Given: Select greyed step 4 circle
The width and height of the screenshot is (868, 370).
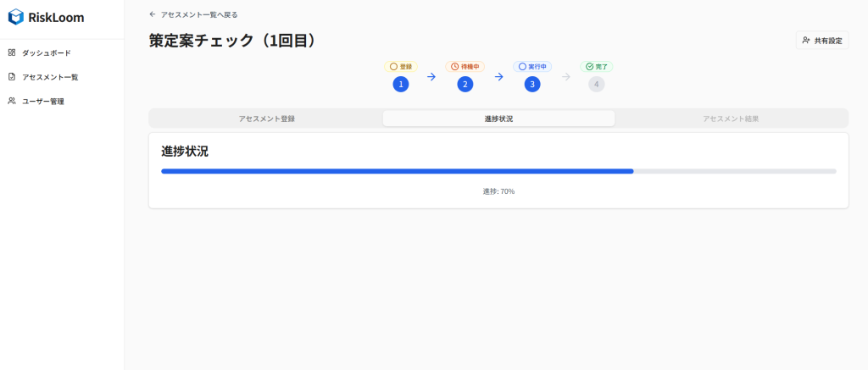Looking at the screenshot, I should pos(597,84).
